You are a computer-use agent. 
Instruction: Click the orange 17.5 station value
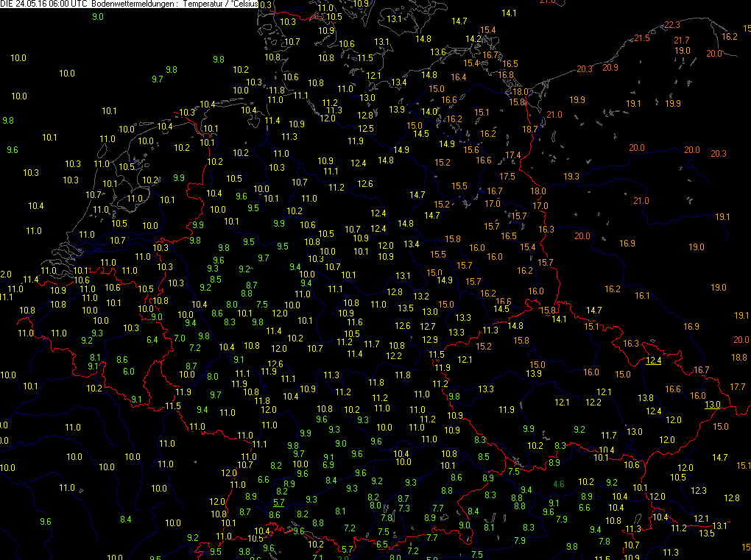(507, 176)
